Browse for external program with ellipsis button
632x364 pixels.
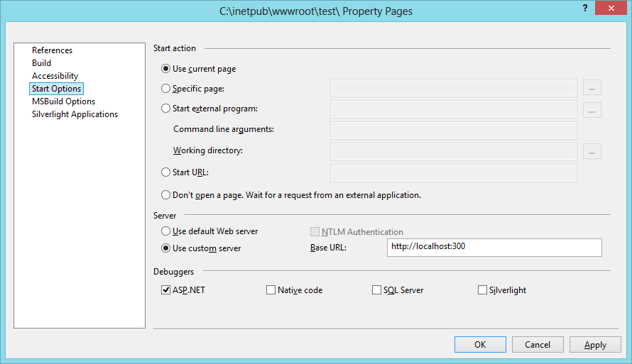pyautogui.click(x=592, y=110)
